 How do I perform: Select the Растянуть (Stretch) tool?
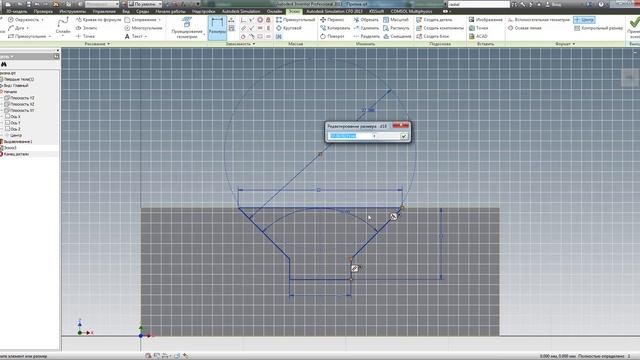pyautogui.click(x=396, y=28)
